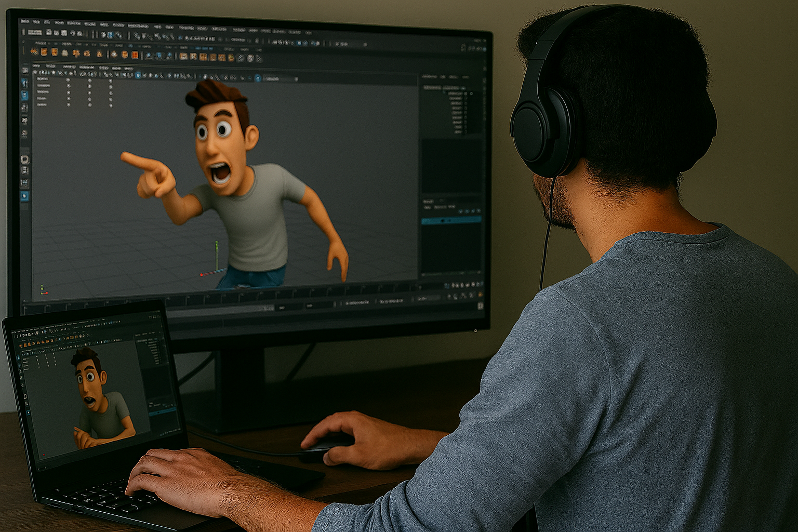This screenshot has height=532, width=798.
Task: Toggle the first circle in the top list row
Action: [x=68, y=80]
